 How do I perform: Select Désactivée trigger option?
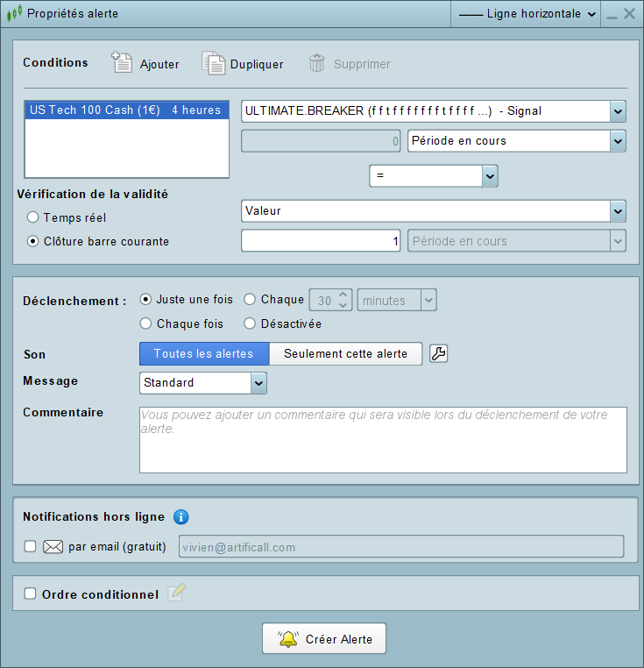(x=250, y=323)
